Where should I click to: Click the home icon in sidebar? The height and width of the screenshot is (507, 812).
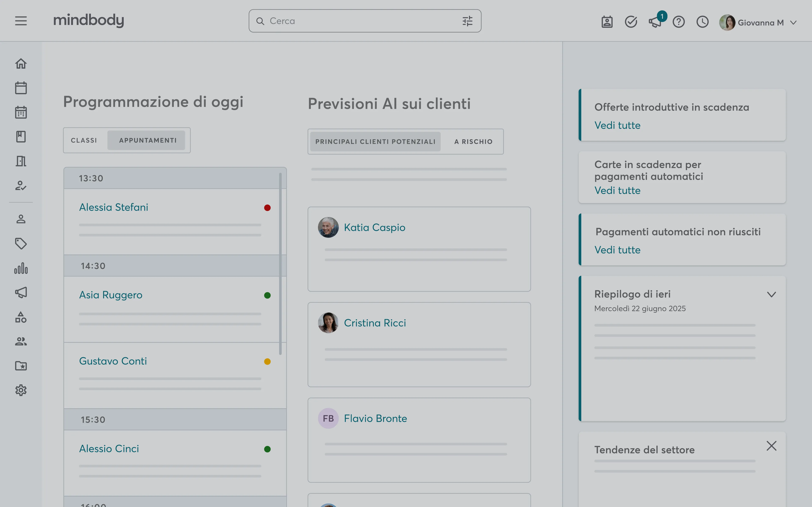21,63
